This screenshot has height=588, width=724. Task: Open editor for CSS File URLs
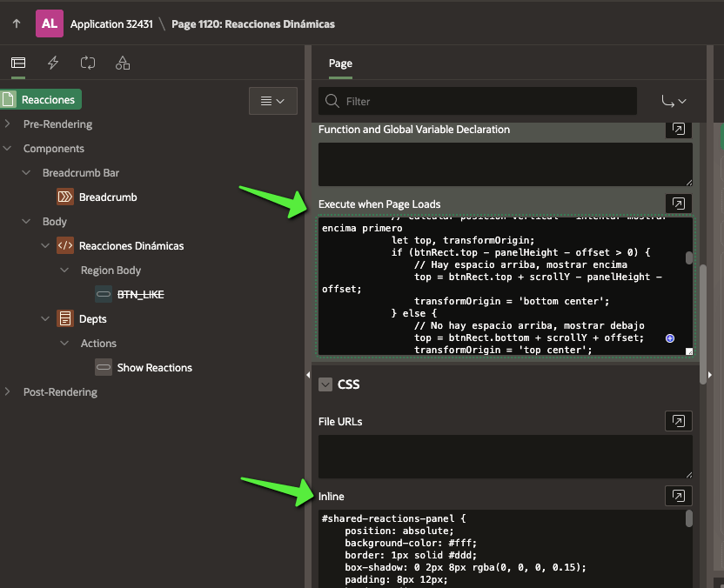(x=678, y=421)
